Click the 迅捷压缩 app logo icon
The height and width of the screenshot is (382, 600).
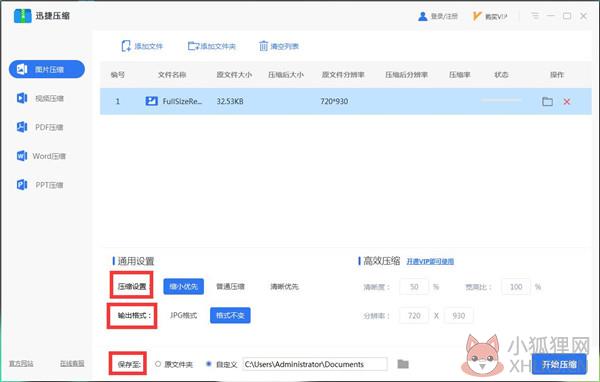tap(22, 16)
